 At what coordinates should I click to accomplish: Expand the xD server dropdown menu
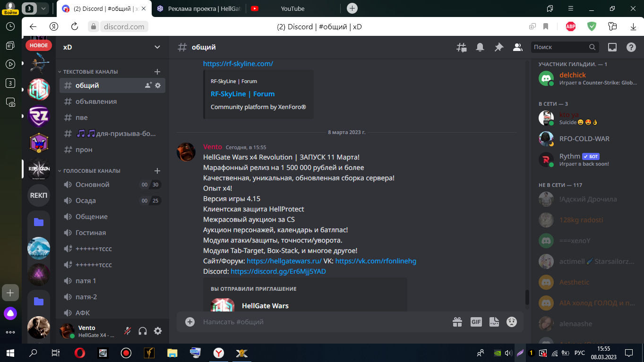[157, 47]
